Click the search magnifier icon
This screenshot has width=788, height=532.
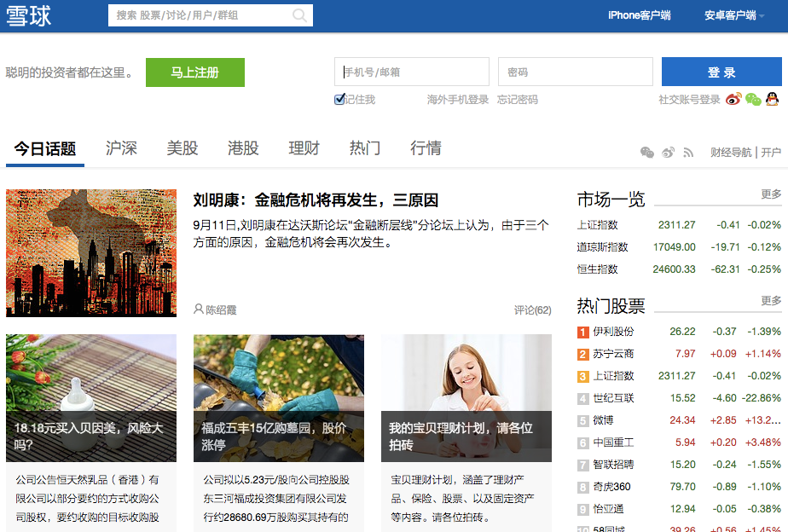pyautogui.click(x=299, y=15)
